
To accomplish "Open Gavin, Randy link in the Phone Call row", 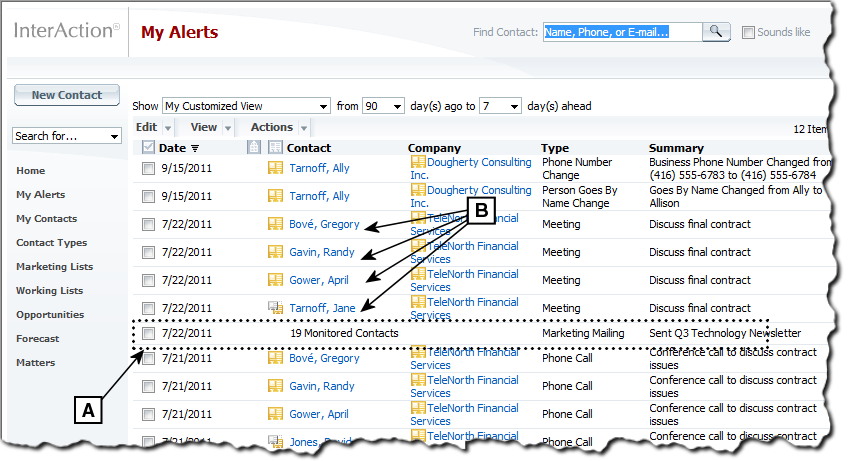I will pyautogui.click(x=322, y=386).
